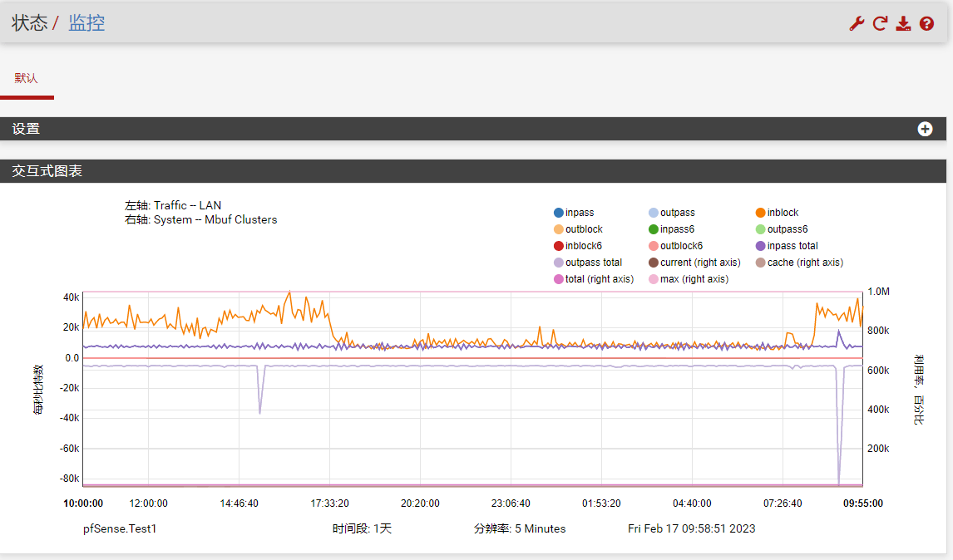Click the 设置 panel header title

(26, 129)
